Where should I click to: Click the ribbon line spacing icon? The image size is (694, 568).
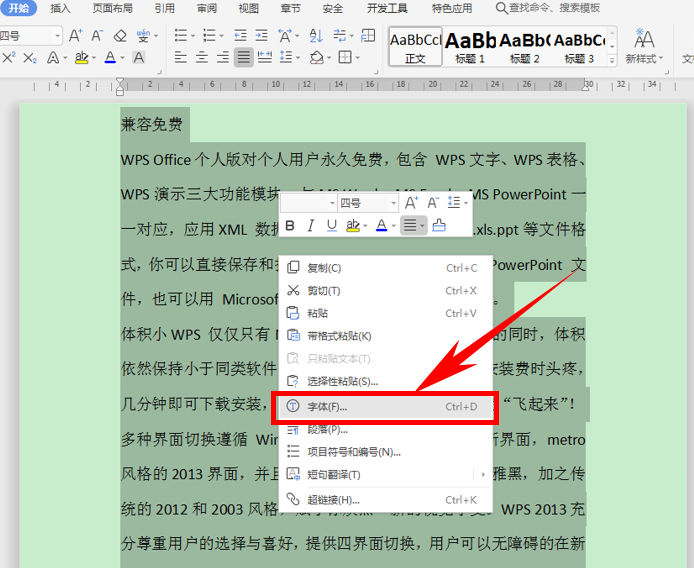click(286, 58)
